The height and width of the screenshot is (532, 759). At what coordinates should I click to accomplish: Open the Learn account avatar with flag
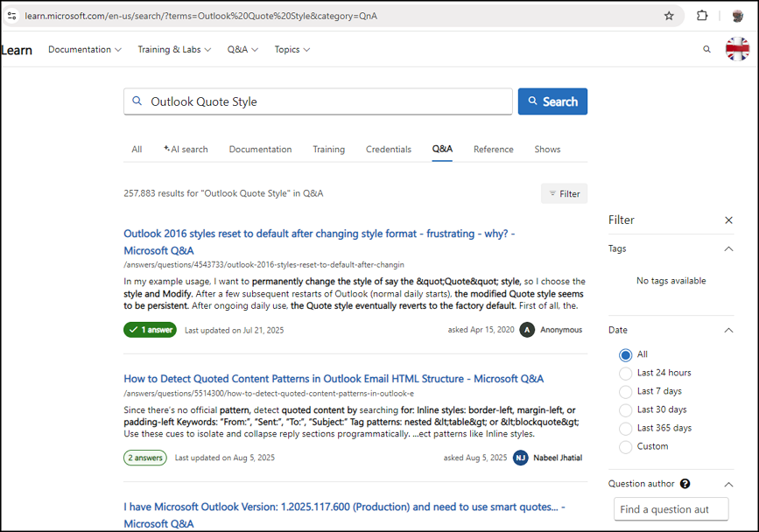tap(737, 49)
